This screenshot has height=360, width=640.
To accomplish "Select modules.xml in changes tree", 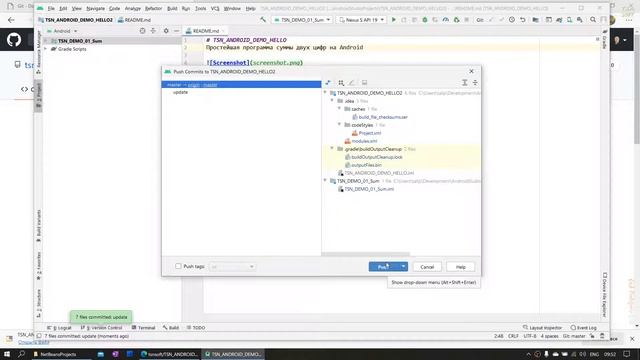I will 361,141.
